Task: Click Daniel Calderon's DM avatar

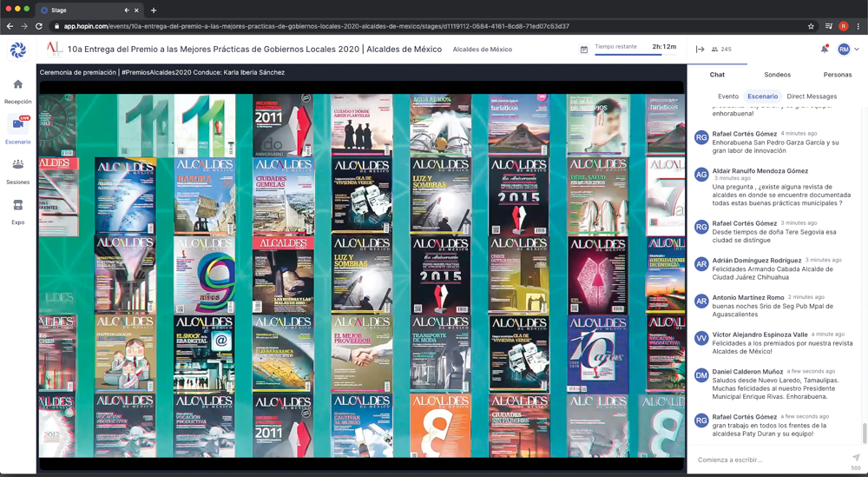Action: [x=701, y=375]
